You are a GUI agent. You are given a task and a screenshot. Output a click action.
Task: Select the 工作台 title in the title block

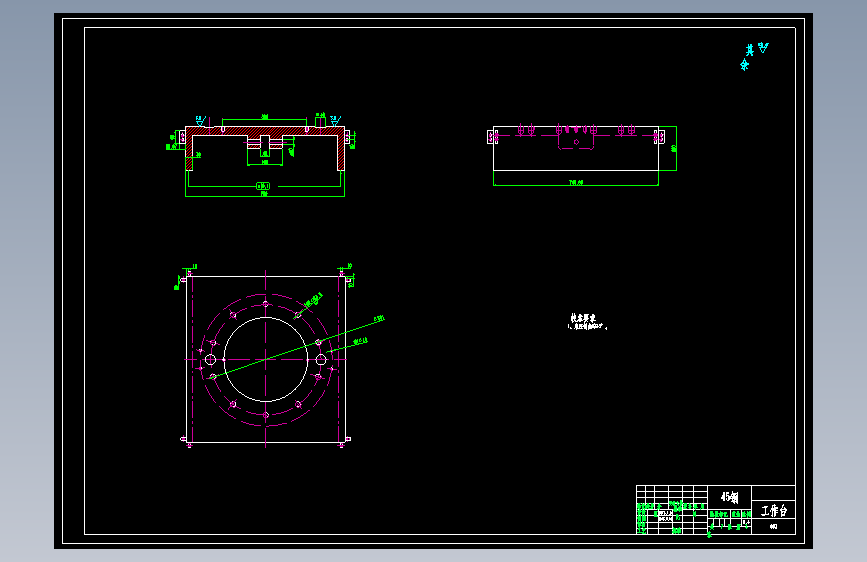coord(774,511)
